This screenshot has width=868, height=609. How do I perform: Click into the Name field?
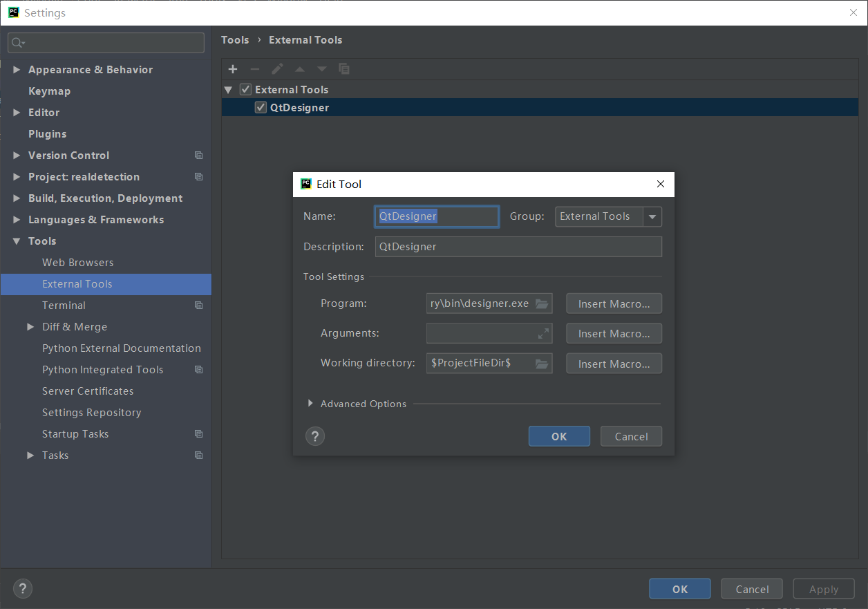pyautogui.click(x=437, y=216)
